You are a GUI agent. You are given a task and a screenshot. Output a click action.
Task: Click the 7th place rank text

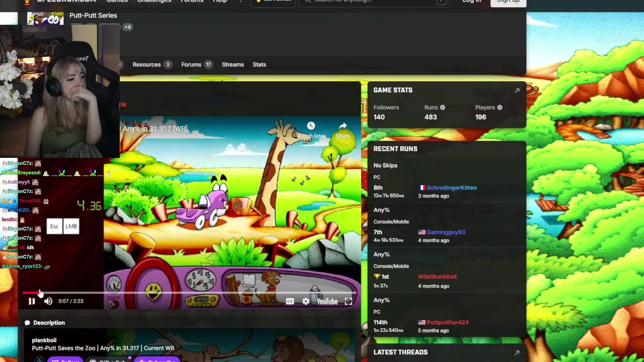point(378,232)
